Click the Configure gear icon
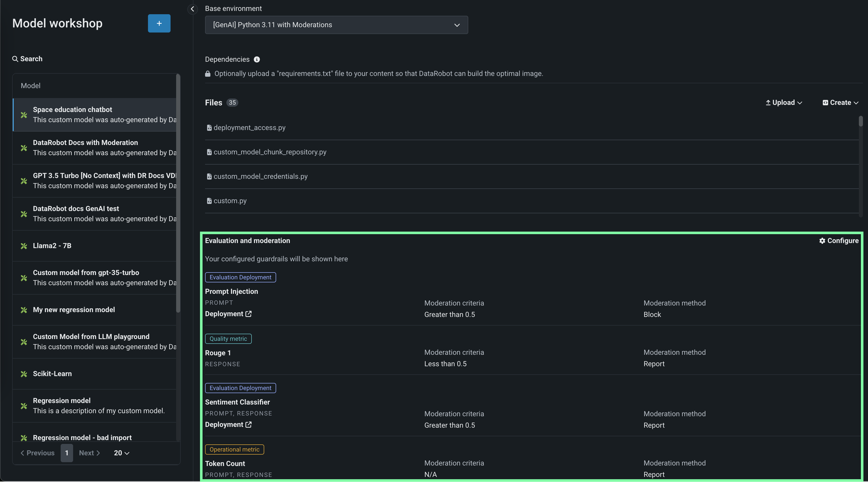 click(822, 241)
